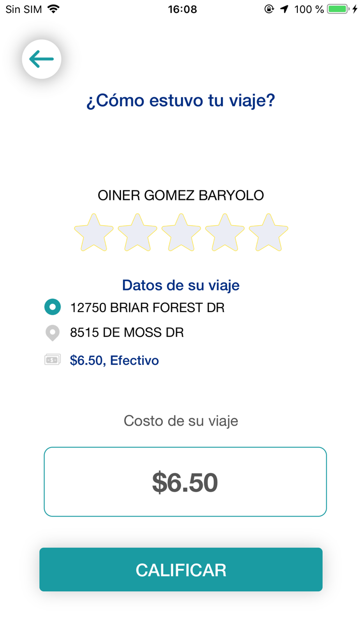The height and width of the screenshot is (644, 362).
Task: Tap the third star for a three-star rating
Action: (180, 232)
